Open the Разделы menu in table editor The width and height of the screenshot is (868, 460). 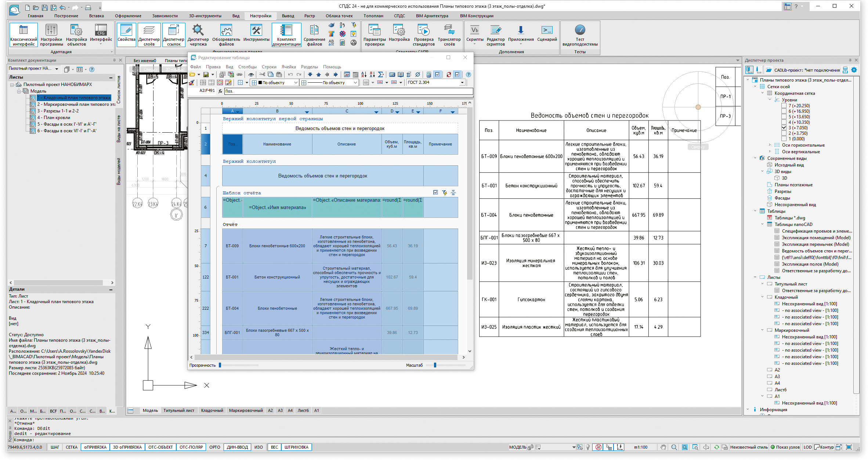[309, 67]
